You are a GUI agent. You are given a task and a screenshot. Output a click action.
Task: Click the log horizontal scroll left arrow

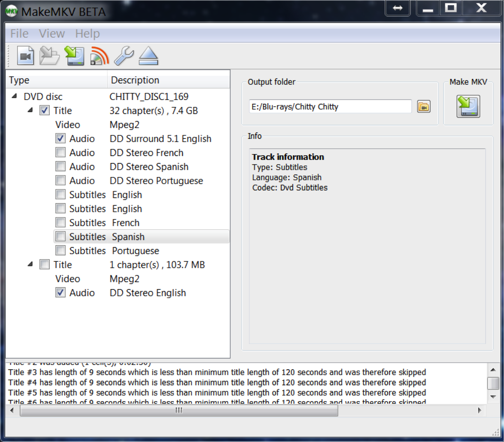click(x=12, y=410)
